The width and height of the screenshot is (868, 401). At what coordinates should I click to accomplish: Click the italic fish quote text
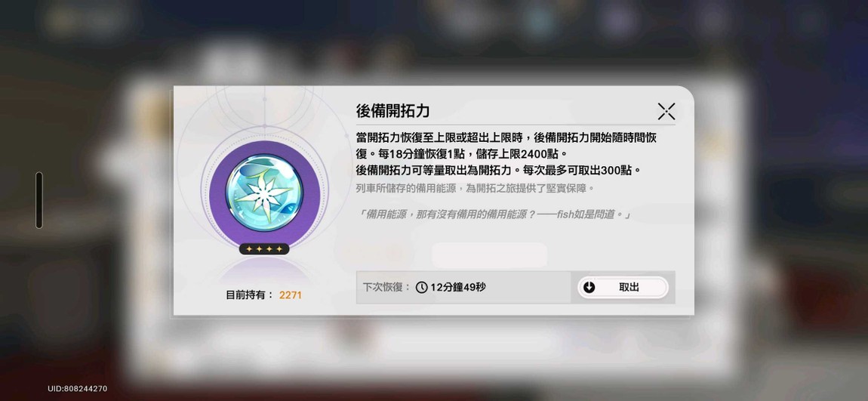click(494, 214)
